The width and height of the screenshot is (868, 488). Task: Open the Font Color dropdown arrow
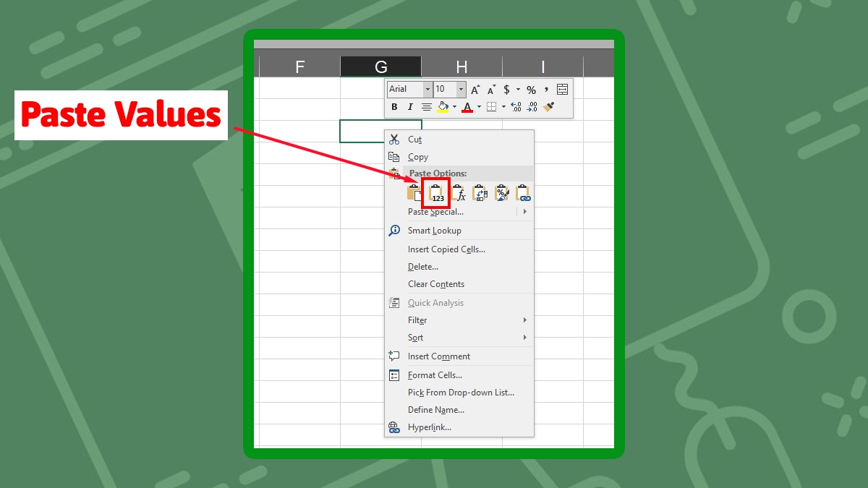[x=479, y=107]
